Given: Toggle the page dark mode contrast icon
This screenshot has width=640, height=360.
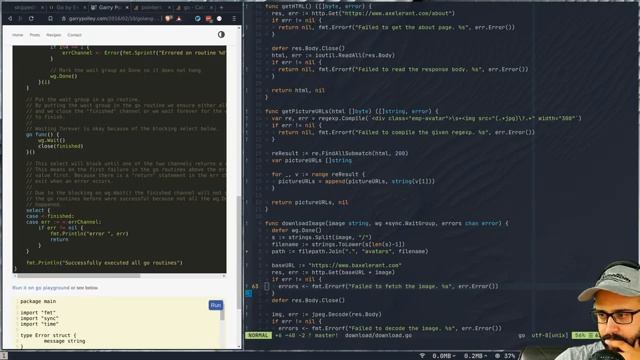Looking at the screenshot, I should coord(221,35).
